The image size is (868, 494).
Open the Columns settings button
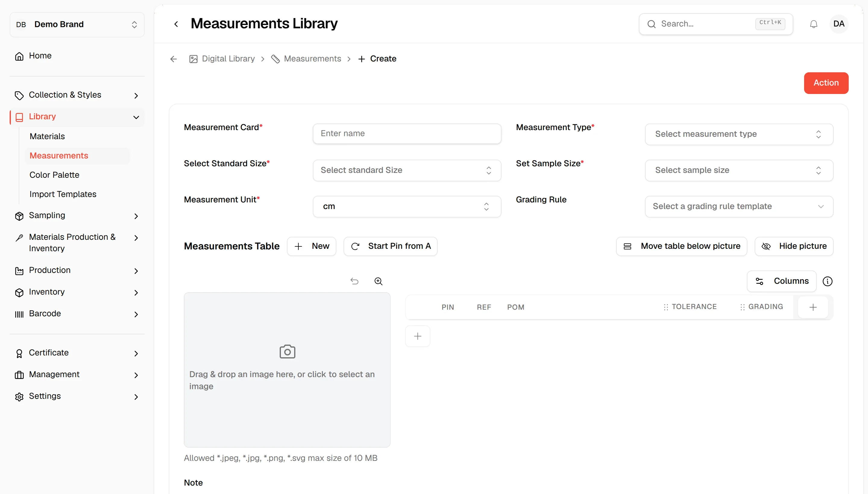781,281
